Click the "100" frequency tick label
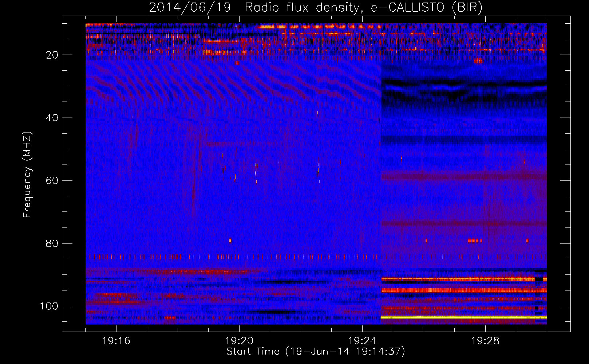This screenshot has height=364, width=589. 49,306
